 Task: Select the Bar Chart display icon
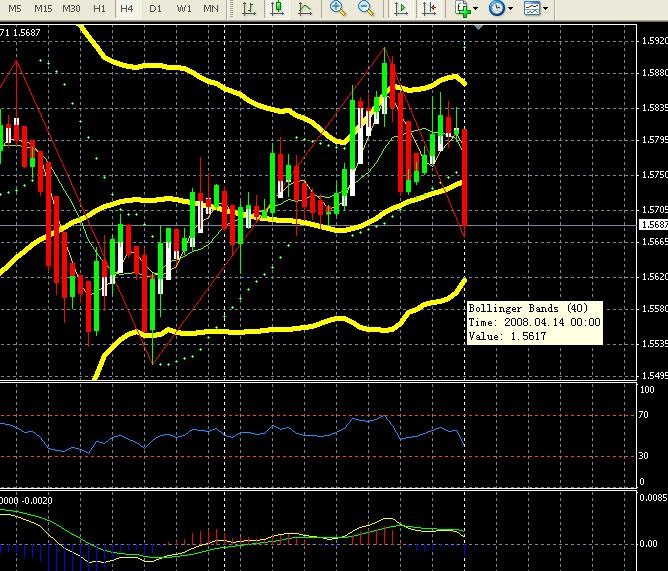coord(249,9)
